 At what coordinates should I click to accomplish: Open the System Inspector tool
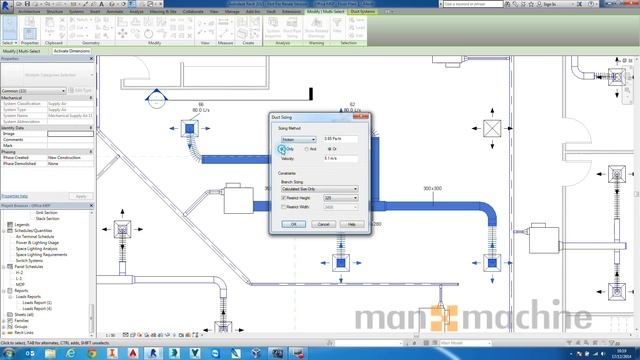coord(273,28)
